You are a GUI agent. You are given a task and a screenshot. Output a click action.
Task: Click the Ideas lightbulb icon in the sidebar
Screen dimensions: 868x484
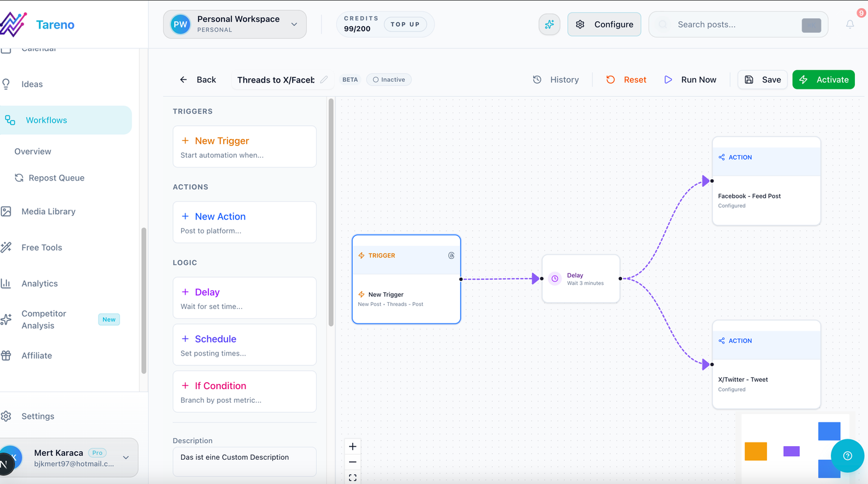6,84
